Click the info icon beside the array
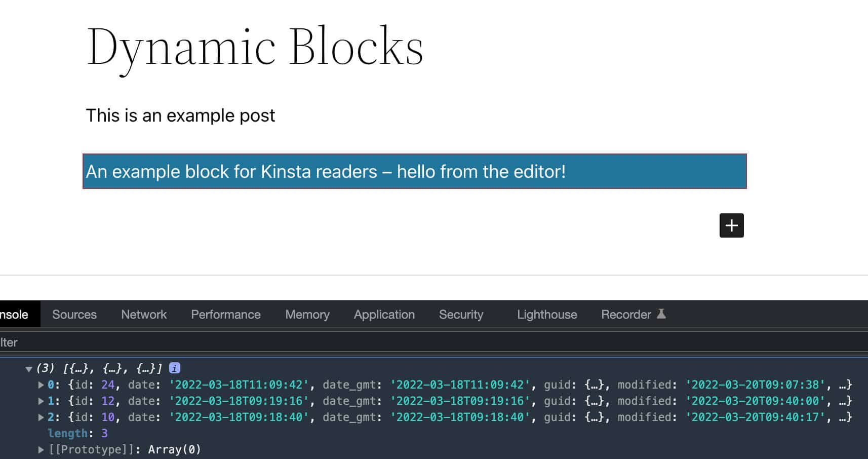 175,368
